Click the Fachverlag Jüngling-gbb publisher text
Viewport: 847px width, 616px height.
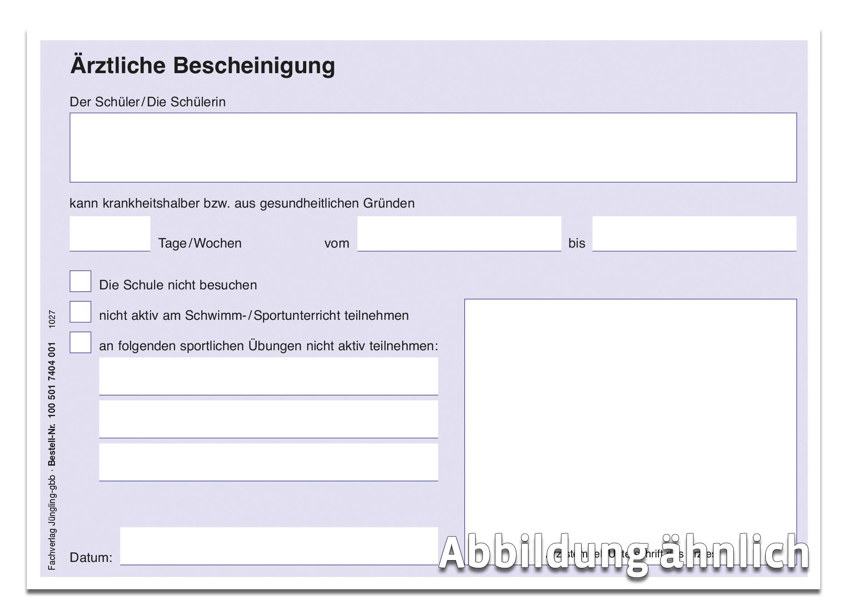click(51, 518)
